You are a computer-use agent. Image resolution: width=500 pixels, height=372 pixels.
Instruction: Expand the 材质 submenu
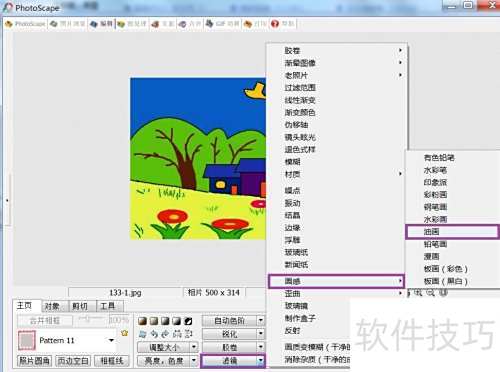[x=400, y=174]
